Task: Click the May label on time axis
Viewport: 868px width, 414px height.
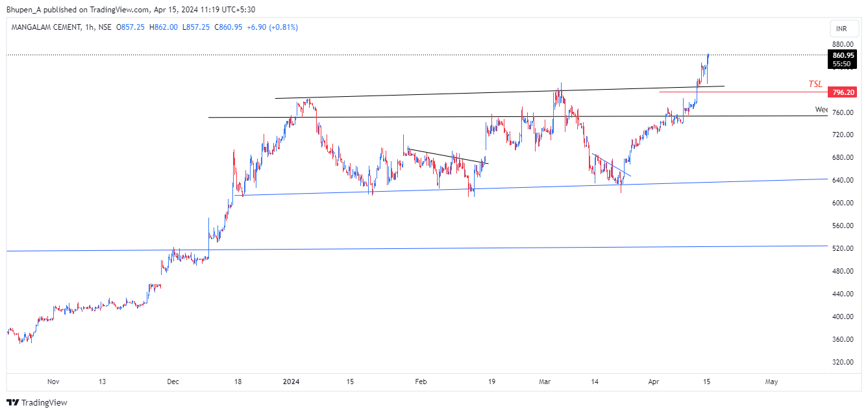Action: pyautogui.click(x=771, y=382)
